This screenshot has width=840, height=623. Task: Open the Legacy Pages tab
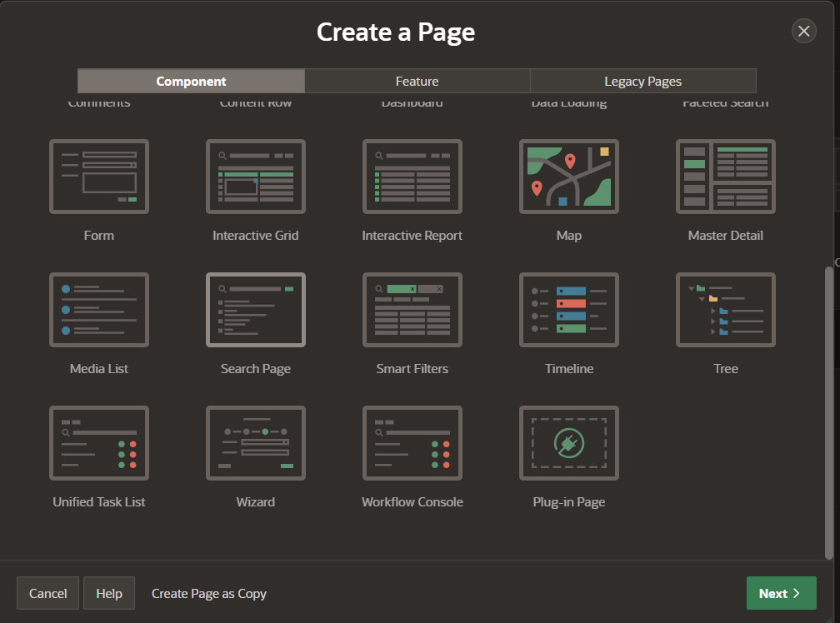click(642, 81)
